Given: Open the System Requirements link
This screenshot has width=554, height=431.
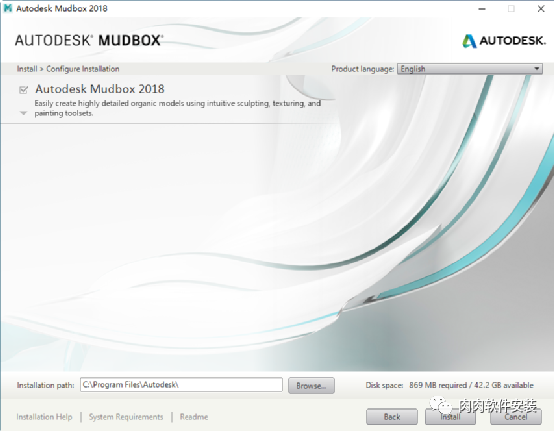Looking at the screenshot, I should [126, 417].
